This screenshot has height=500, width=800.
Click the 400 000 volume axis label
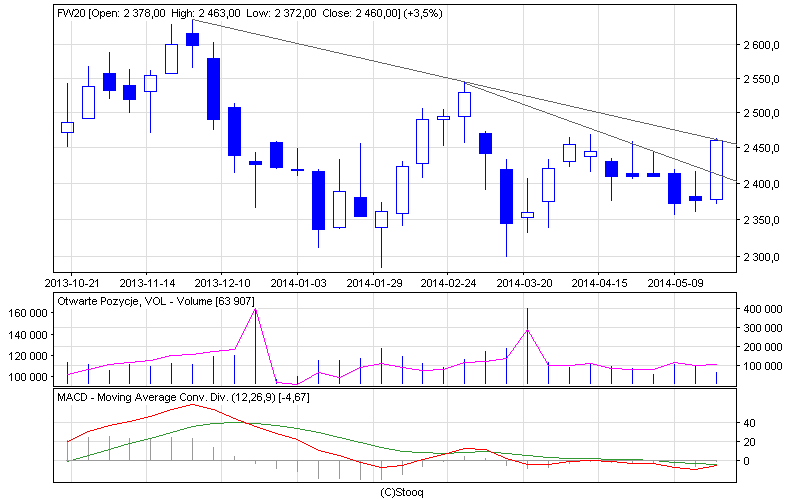pos(762,309)
